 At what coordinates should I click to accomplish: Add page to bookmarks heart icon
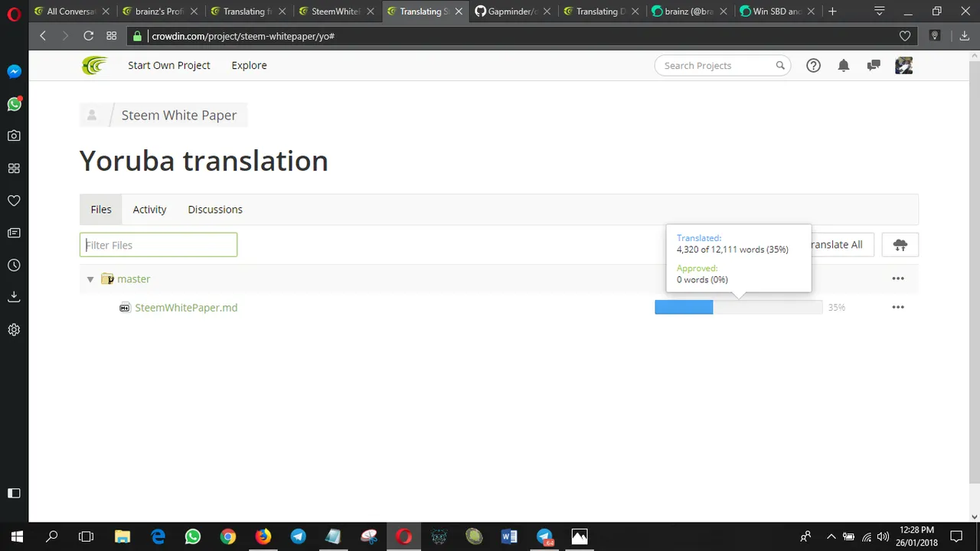pyautogui.click(x=905, y=36)
